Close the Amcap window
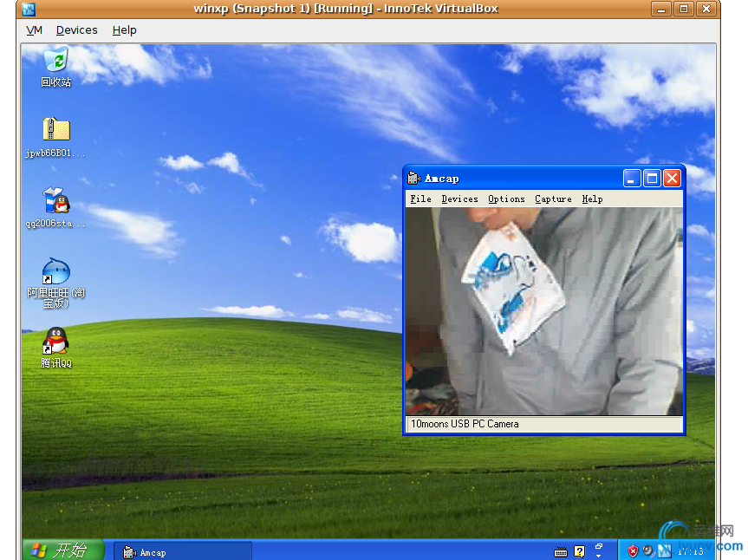The width and height of the screenshot is (748, 560). pos(672,179)
